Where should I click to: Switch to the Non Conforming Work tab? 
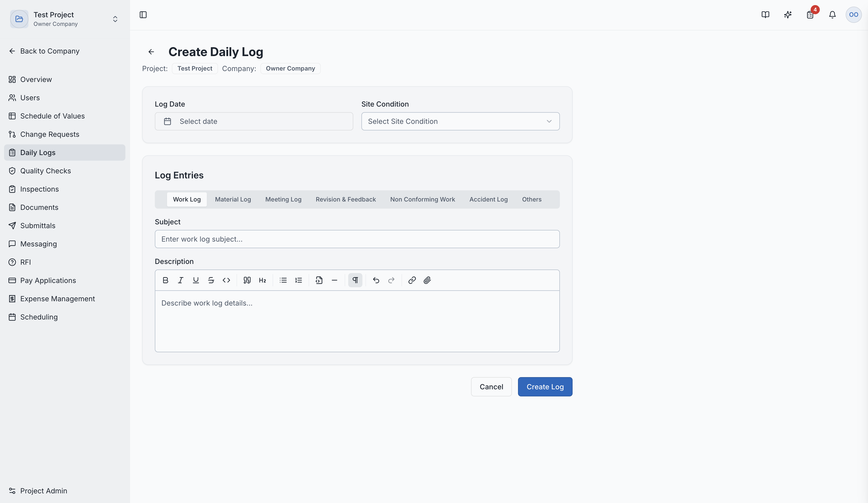pyautogui.click(x=422, y=199)
